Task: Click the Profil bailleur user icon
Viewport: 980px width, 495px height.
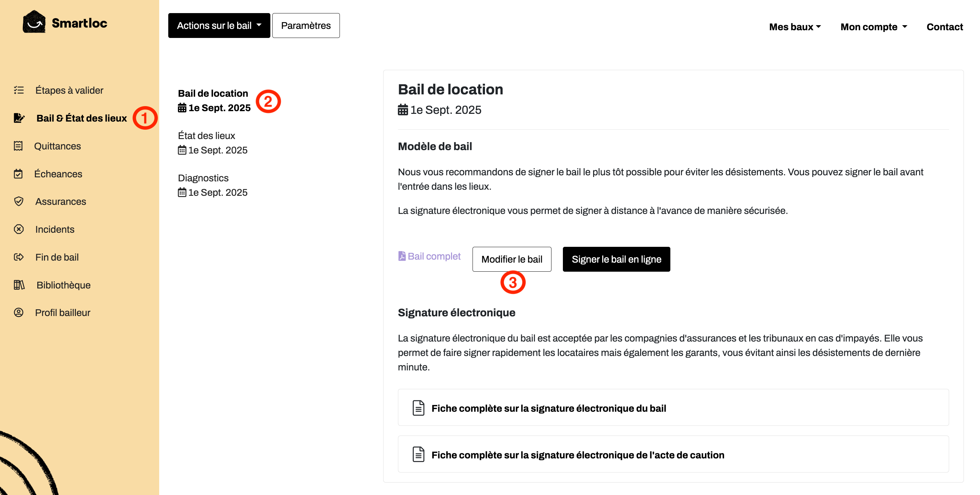Action: pyautogui.click(x=19, y=312)
